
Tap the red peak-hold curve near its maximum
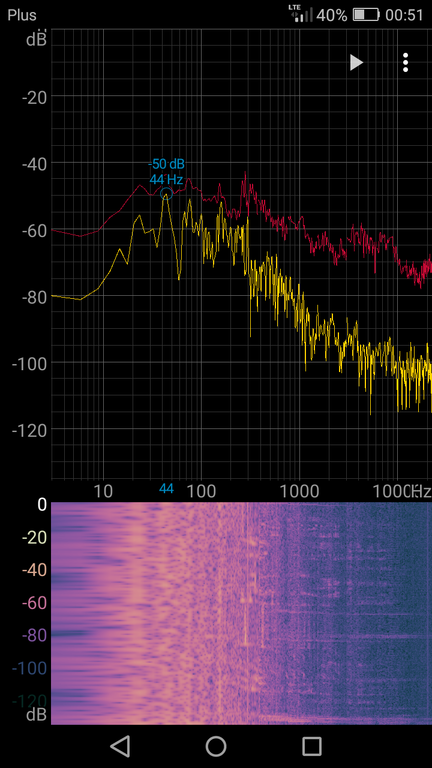coord(245,177)
